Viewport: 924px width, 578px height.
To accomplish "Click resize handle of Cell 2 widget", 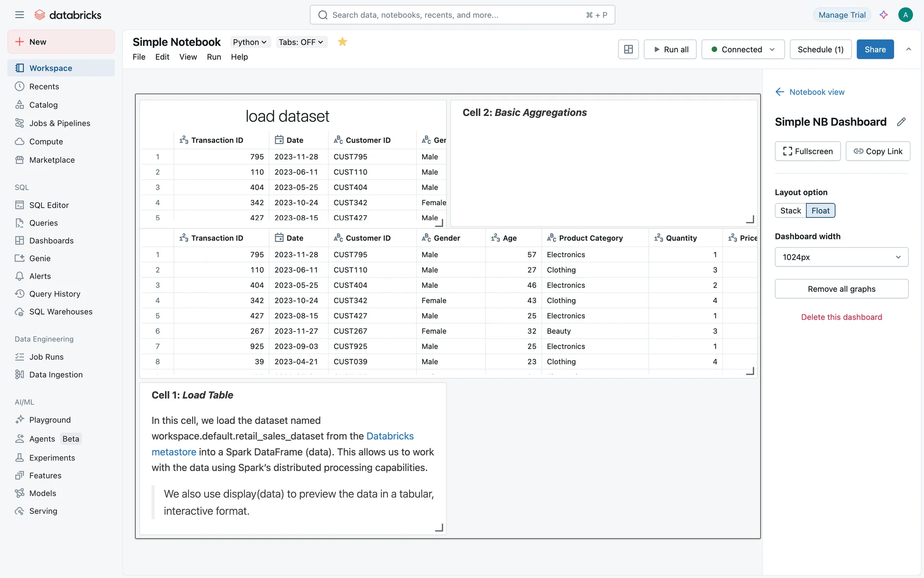I will (x=750, y=220).
